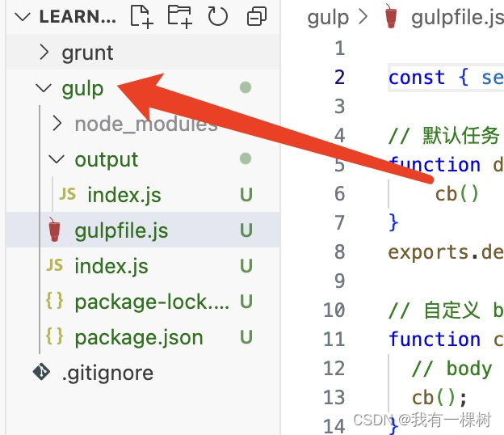The width and height of the screenshot is (504, 435).
Task: Click the 'exports' text on line 8
Action: (428, 252)
